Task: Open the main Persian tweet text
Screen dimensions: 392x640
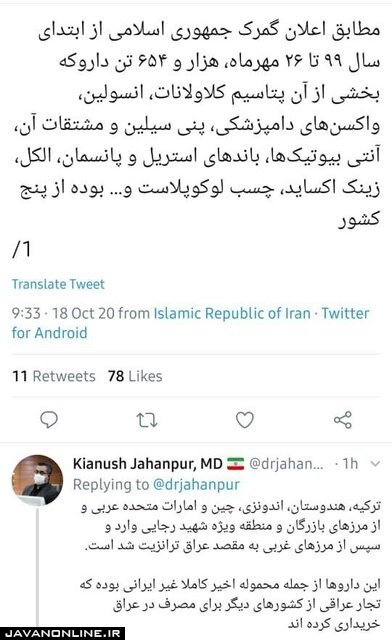Action: click(x=196, y=125)
